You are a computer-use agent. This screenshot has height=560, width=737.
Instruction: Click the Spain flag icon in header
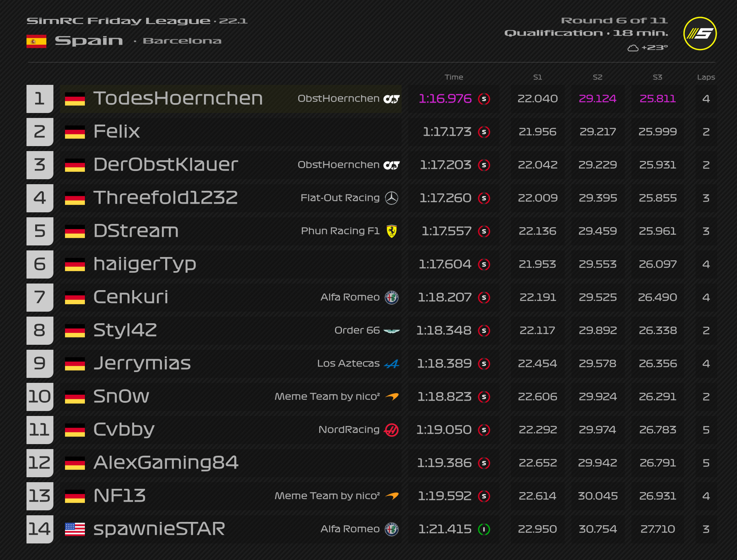[36, 41]
